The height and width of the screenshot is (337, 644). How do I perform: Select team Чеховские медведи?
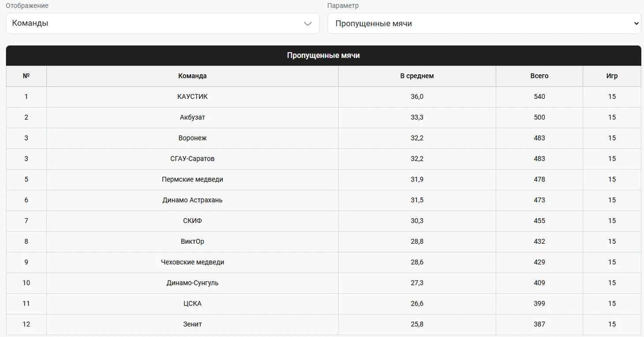tap(192, 262)
